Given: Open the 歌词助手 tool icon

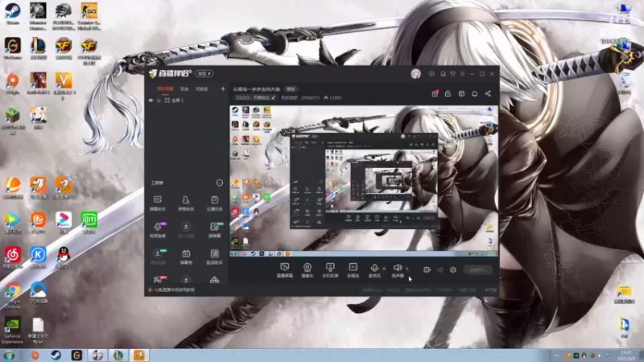Looking at the screenshot, I should coord(214,257).
